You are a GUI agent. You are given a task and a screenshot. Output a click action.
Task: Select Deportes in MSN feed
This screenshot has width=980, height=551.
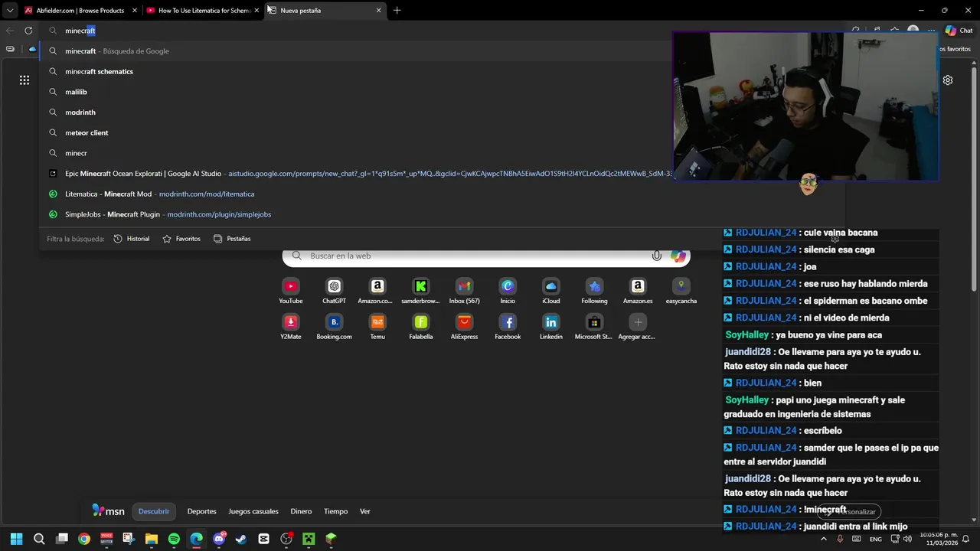tap(202, 511)
